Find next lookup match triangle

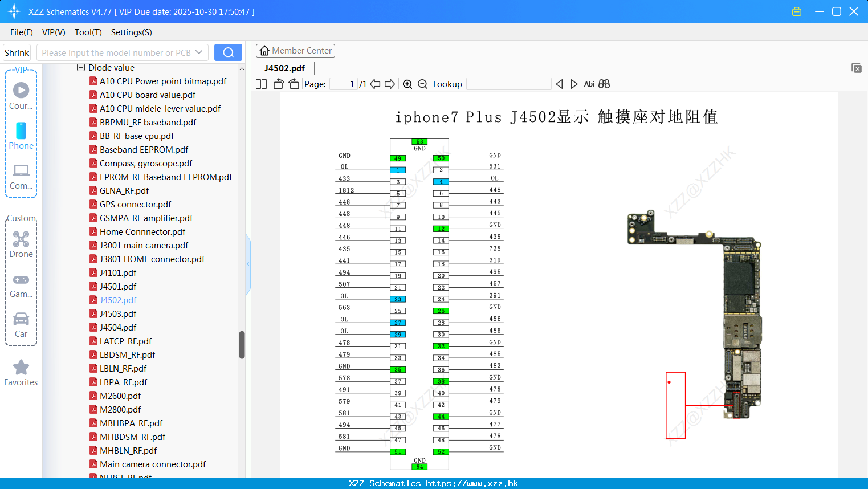(574, 84)
